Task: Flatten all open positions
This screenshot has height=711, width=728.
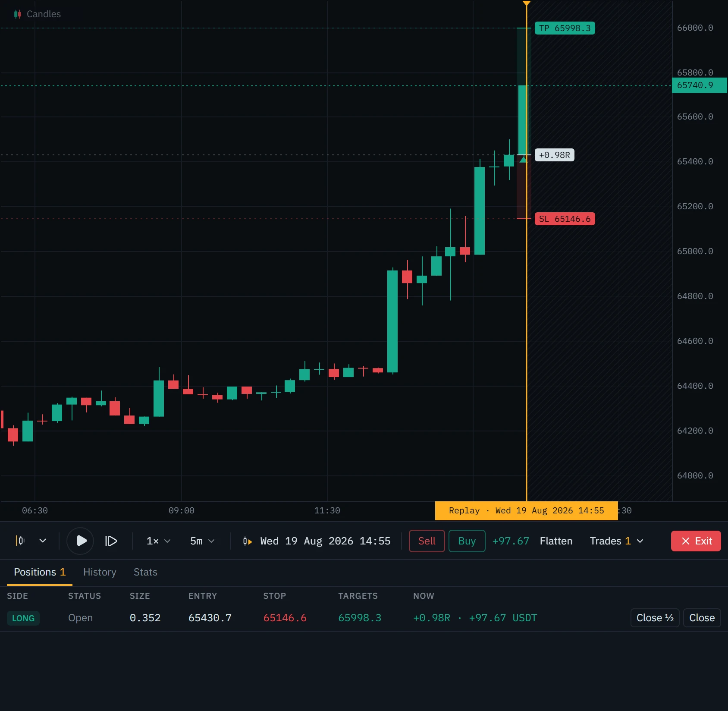Action: coord(556,541)
